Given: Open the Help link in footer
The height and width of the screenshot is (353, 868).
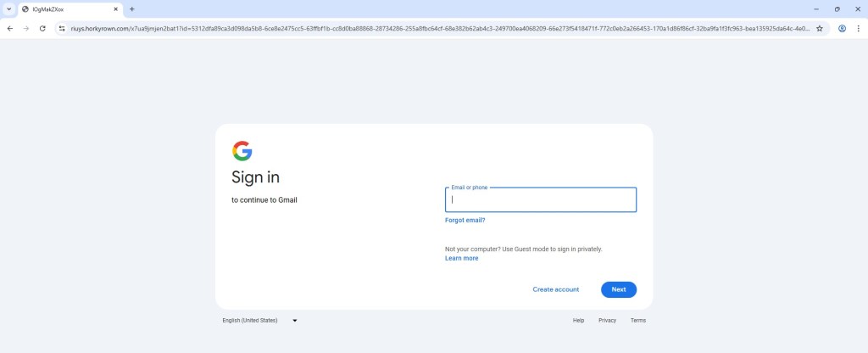Looking at the screenshot, I should [578, 321].
